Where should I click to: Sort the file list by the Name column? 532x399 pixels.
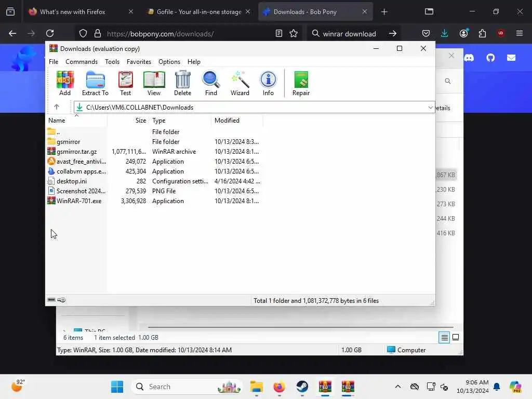coord(76,121)
